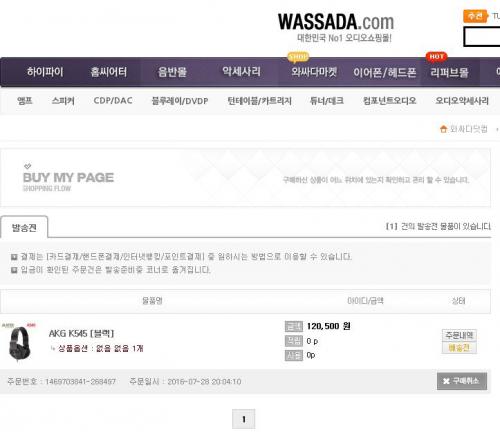Viewport: 500px width, 432px height.
Task: Click the HOT badge above 리퍼브몰
Action: tap(436, 57)
